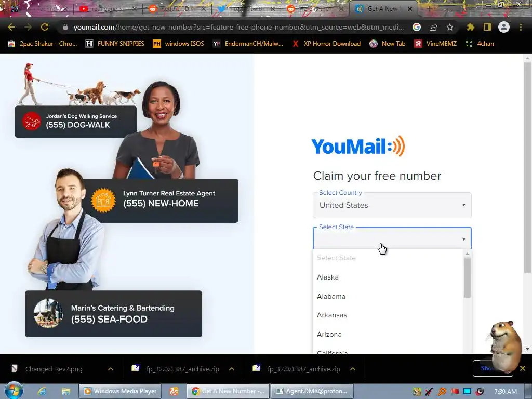Click the state list scroll-up arrow
The height and width of the screenshot is (399, 532).
tap(467, 254)
